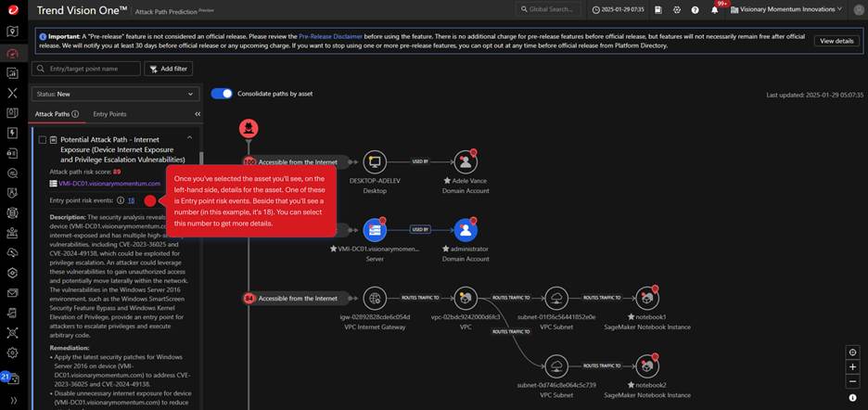Select the subnet-0d746c VPC Subnet node
This screenshot has width=868, height=410.
pos(556,366)
